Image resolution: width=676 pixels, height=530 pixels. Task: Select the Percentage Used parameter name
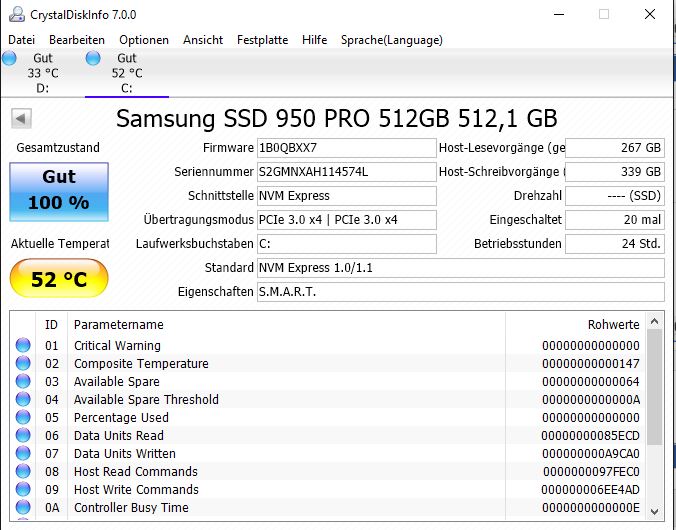121,418
